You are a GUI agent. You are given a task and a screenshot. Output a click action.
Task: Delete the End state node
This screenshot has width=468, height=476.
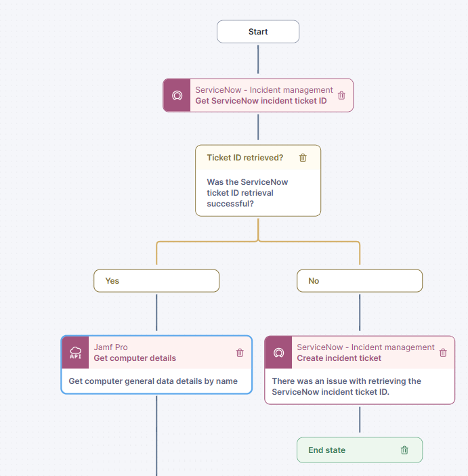(404, 450)
